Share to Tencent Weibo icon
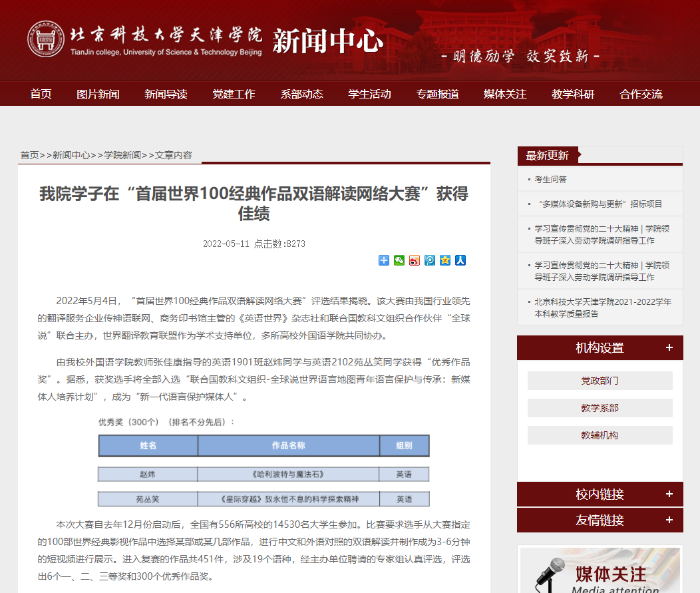 (430, 260)
